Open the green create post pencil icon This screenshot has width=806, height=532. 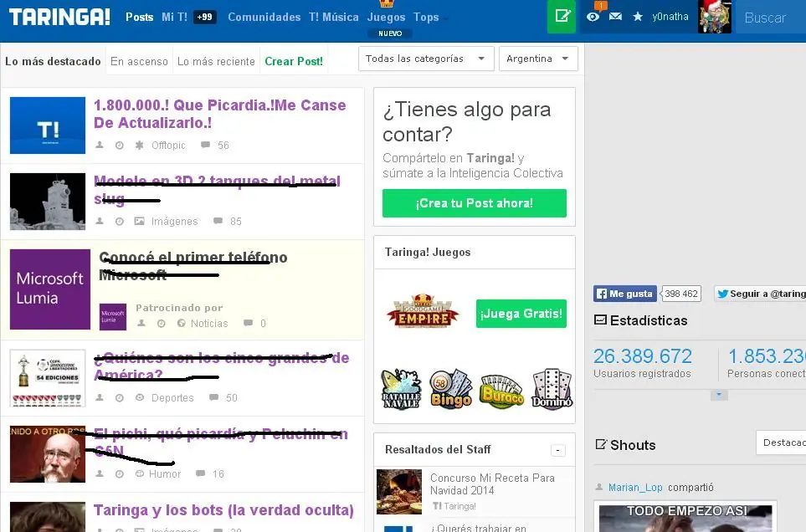562,17
